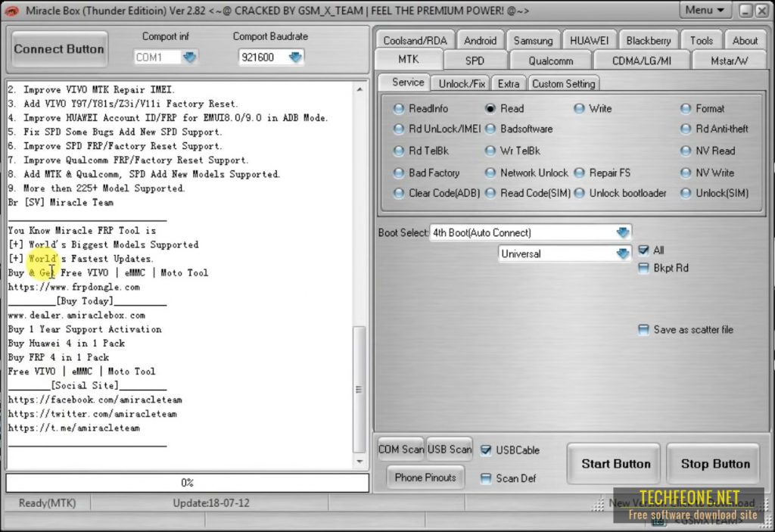Select the Mstar/W tab
Viewport: 775px width, 532px height.
729,61
